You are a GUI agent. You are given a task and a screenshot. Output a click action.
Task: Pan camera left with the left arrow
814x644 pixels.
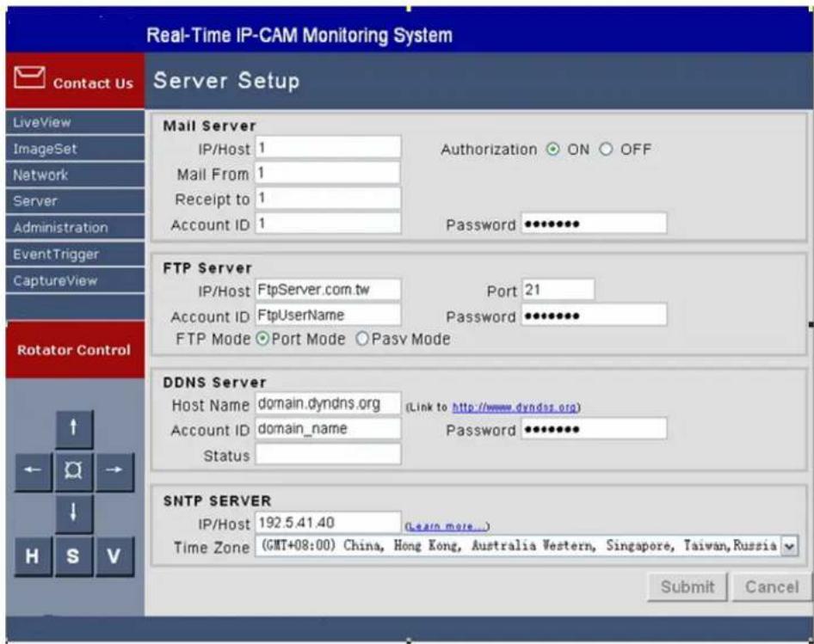coord(34,472)
